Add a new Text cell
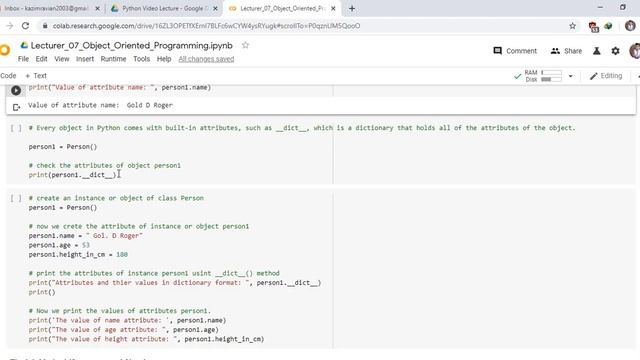 [x=36, y=76]
